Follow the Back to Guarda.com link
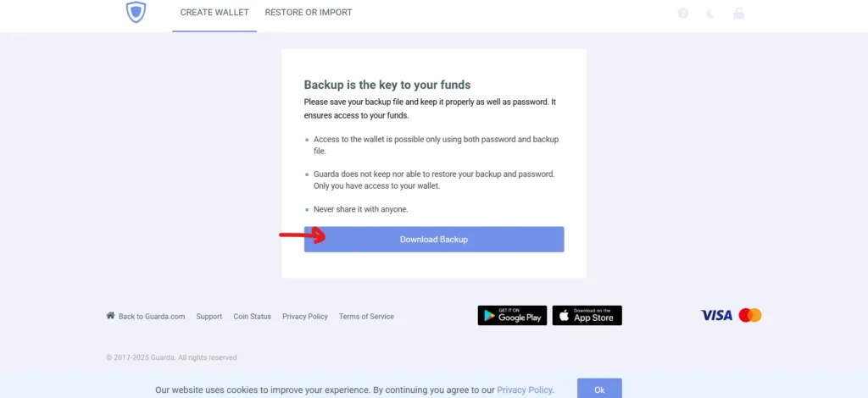868x398 pixels. (152, 317)
